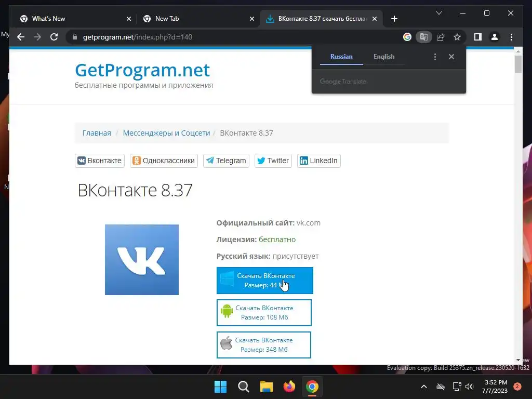Screen dimensions: 532x399
Task: Click the VK app logo image
Action: 142,260
